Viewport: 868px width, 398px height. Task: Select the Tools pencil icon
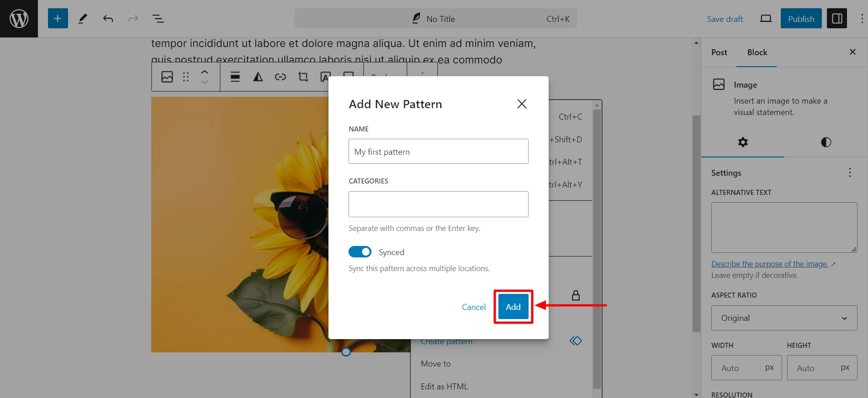pos(83,19)
